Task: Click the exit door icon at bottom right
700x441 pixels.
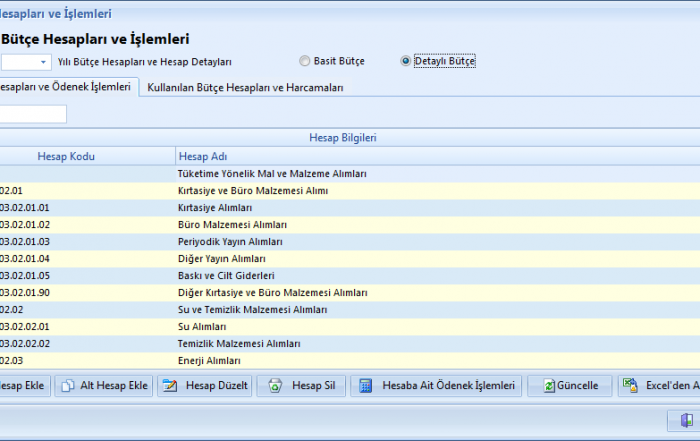Action: 686,420
